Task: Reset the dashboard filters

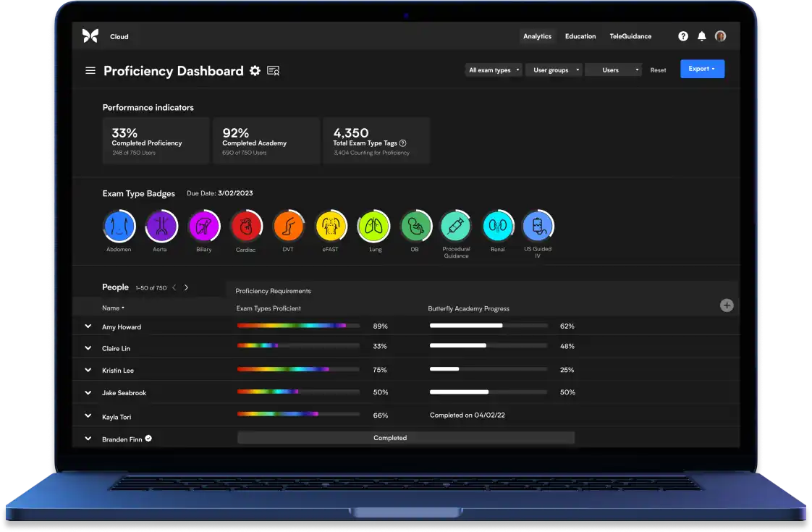Action: tap(658, 69)
